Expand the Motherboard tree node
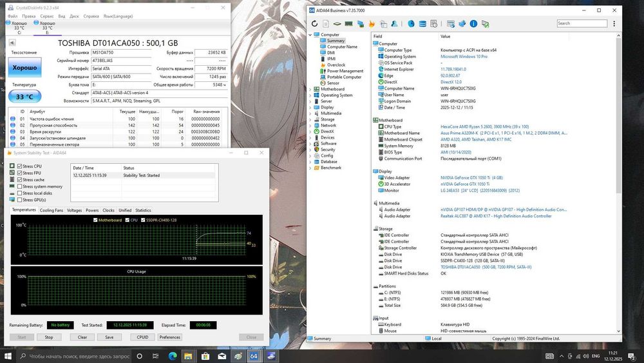644x363 pixels. coord(310,89)
